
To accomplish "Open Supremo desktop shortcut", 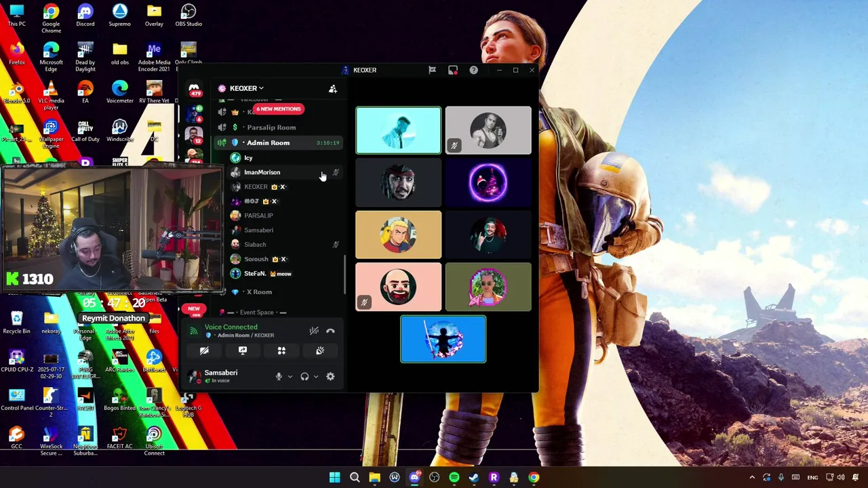I will click(119, 16).
